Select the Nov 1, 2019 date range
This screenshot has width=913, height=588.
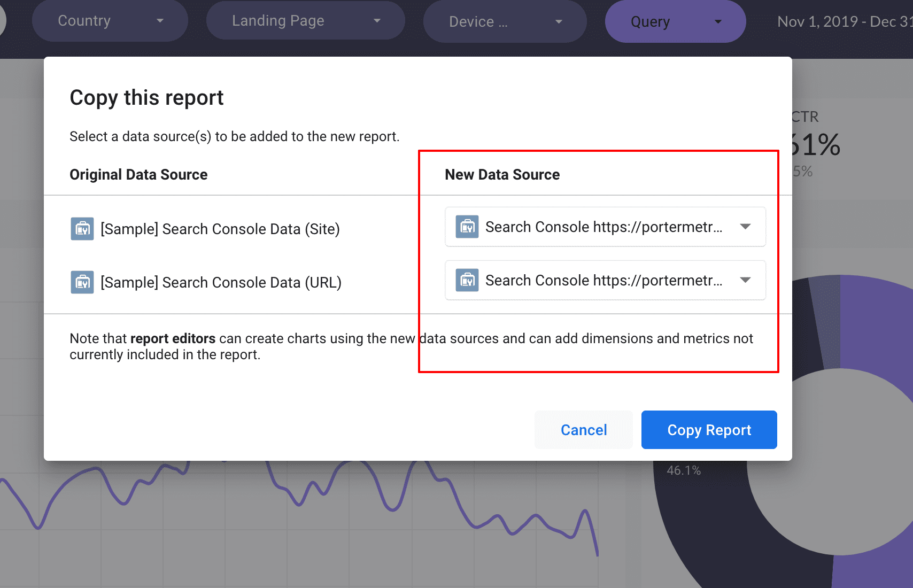pos(845,21)
